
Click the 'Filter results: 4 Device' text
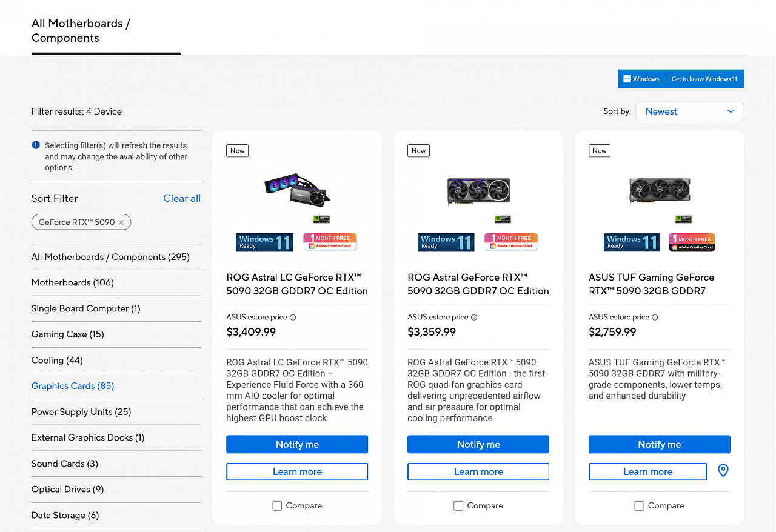(76, 111)
